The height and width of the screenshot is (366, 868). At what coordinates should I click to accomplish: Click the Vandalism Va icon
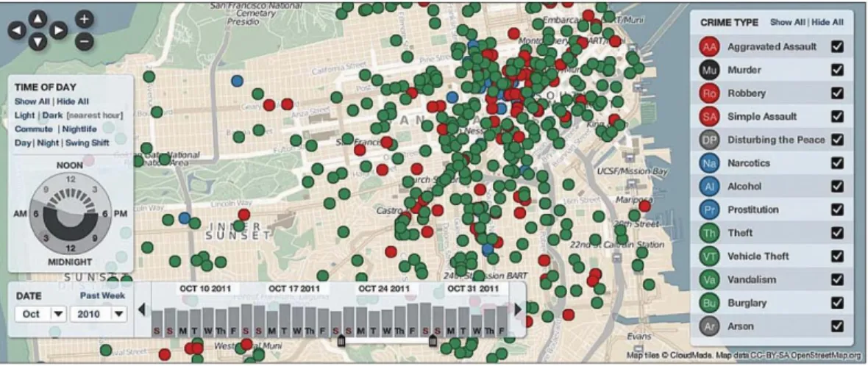(x=709, y=280)
